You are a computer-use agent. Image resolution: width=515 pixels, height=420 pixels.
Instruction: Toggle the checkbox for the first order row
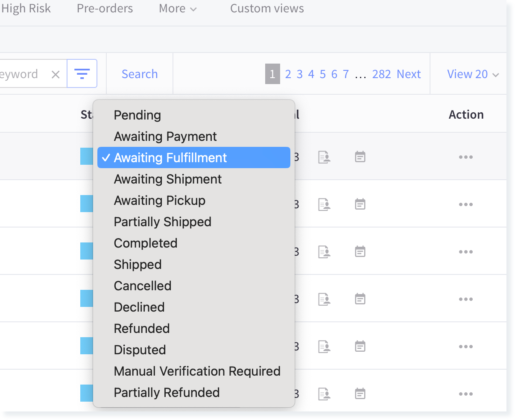click(87, 156)
